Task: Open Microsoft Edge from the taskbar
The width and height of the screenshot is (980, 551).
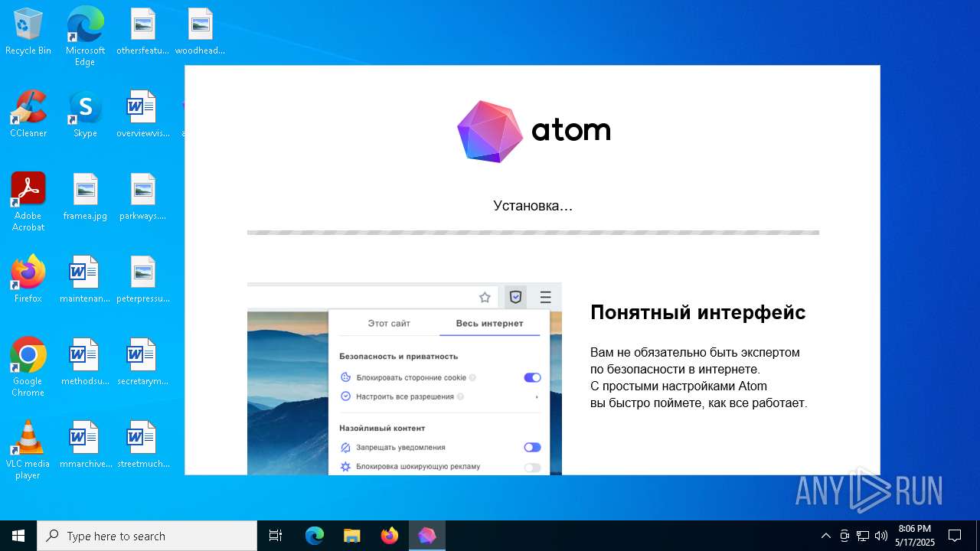Action: click(315, 536)
